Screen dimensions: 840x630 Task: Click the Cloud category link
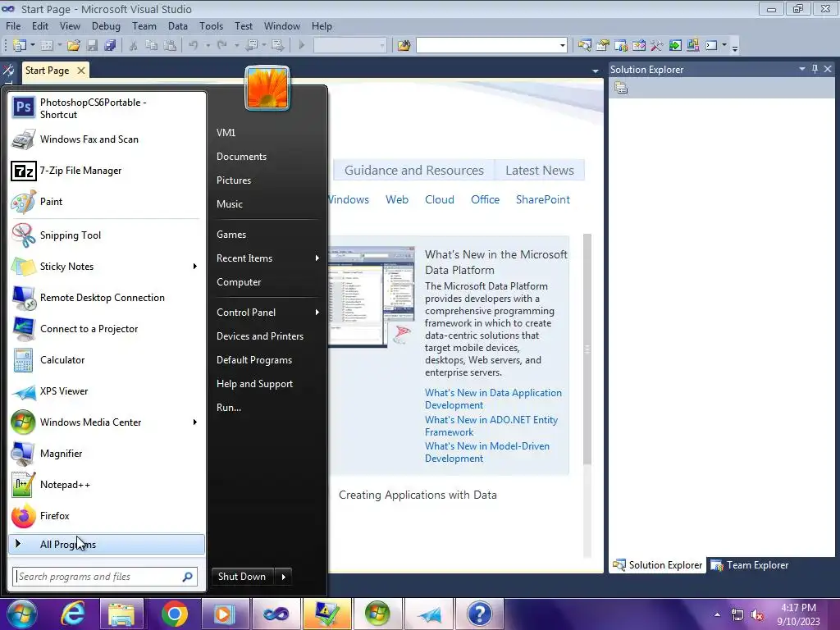[x=440, y=200]
